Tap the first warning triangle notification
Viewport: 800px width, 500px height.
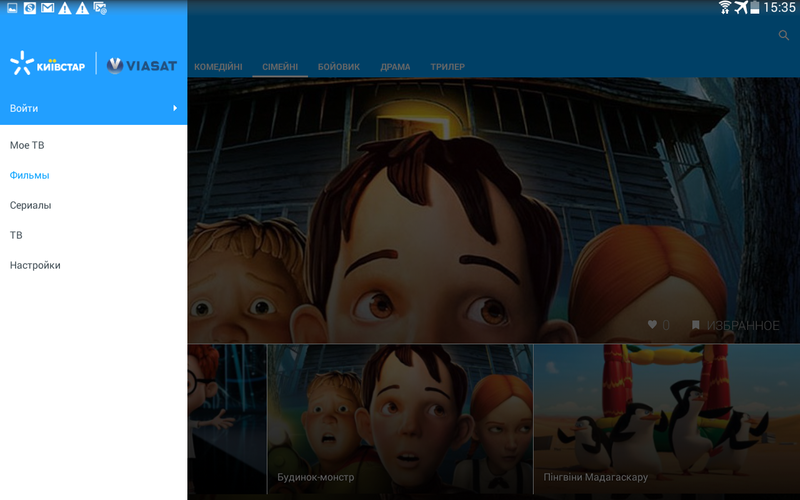(65, 8)
